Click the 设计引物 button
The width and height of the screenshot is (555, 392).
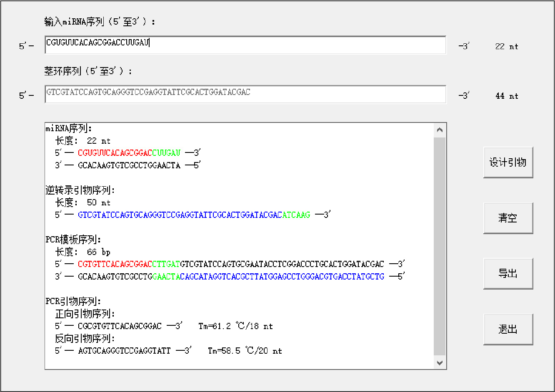[x=508, y=162]
